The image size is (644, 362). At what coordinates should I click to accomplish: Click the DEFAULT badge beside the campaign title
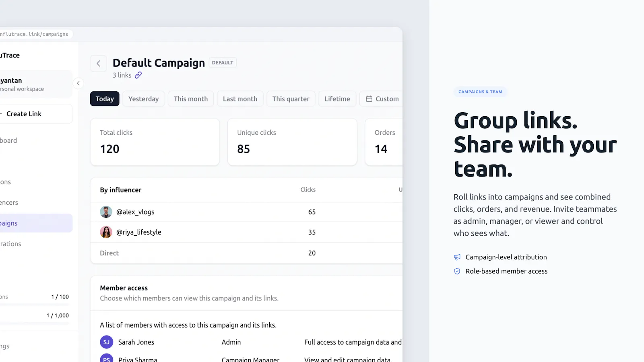(223, 63)
